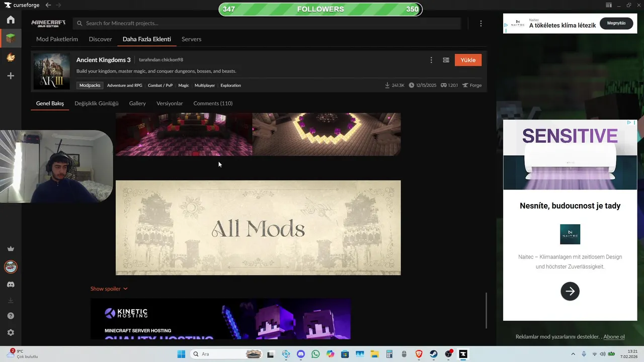
Task: Open Comments (110) tab
Action: point(213,104)
